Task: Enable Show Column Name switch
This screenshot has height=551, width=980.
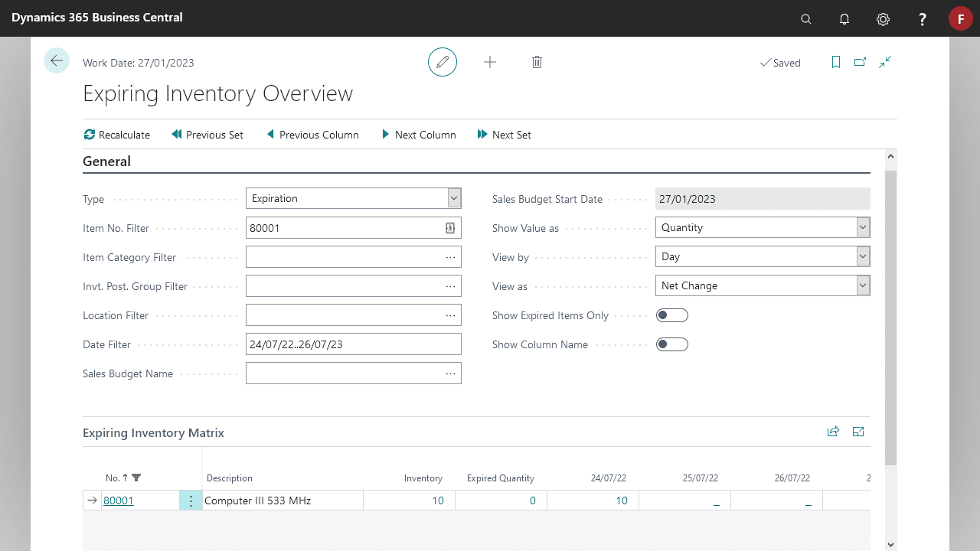Action: pyautogui.click(x=672, y=344)
